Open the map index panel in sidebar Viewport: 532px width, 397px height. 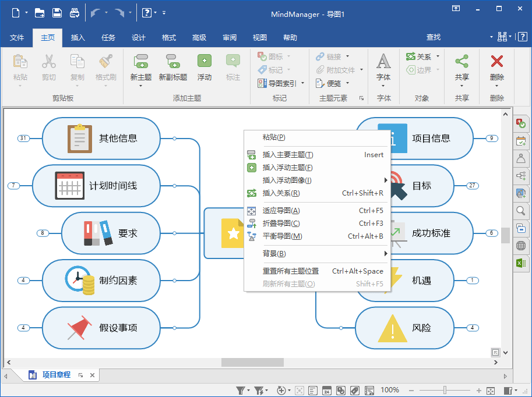point(521,123)
